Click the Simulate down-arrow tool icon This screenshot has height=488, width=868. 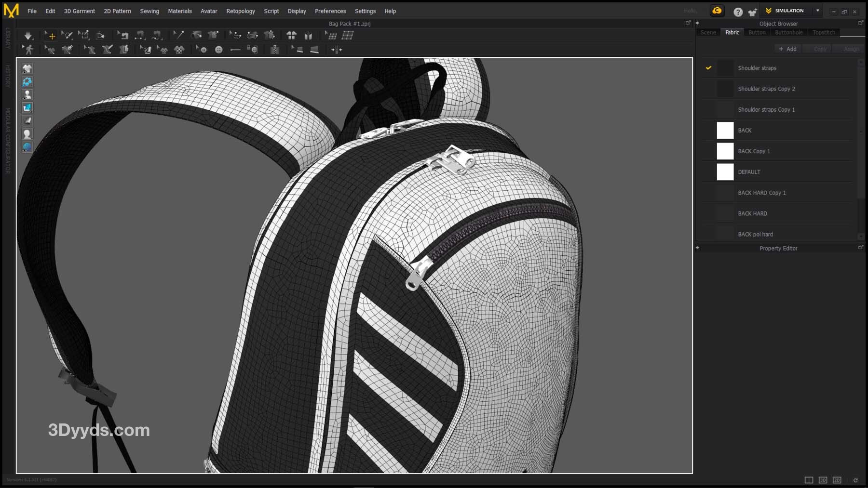(x=28, y=36)
